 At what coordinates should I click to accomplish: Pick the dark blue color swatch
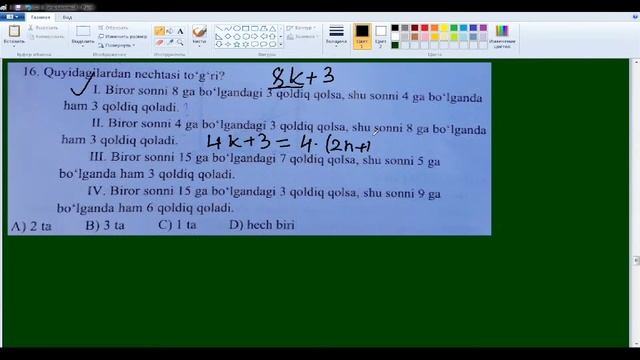[473, 28]
